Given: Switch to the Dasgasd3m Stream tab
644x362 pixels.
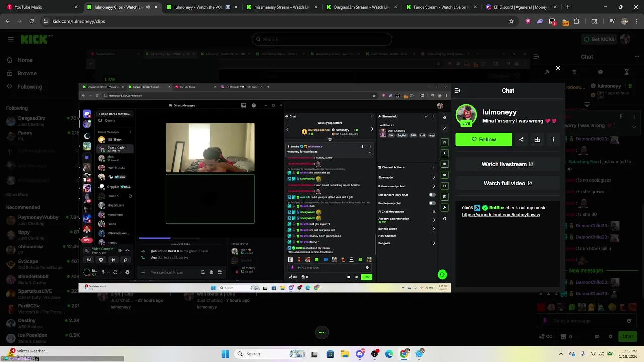Looking at the screenshot, I should coord(360,7).
